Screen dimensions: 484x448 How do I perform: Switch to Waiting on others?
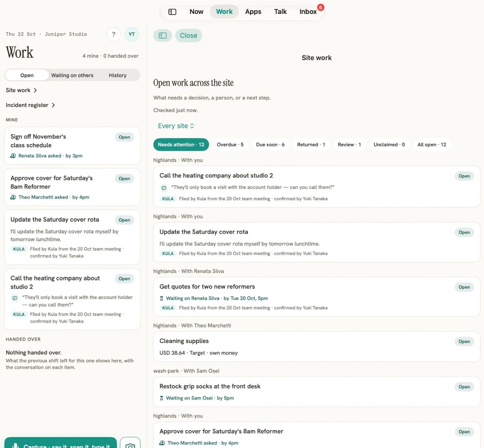tap(72, 75)
